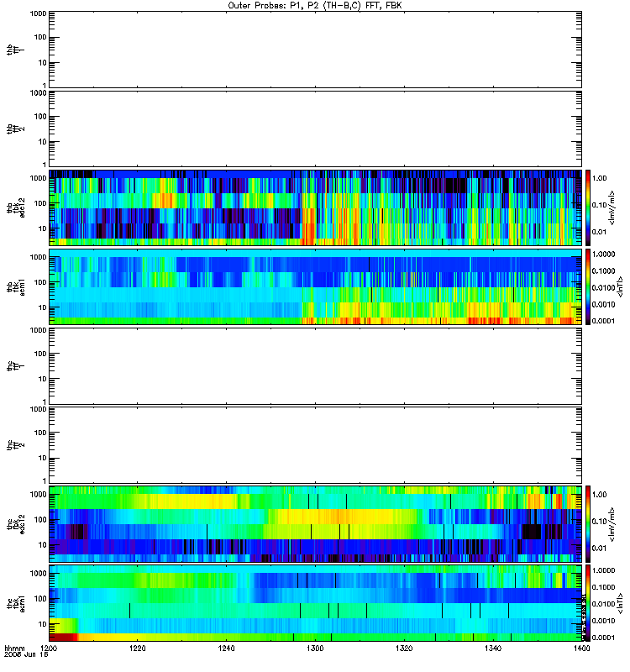Viewport: 630px width, 672px height.
Task: Click the 'thb fff 2' y-axis title
Action: pyautogui.click(x=16, y=129)
